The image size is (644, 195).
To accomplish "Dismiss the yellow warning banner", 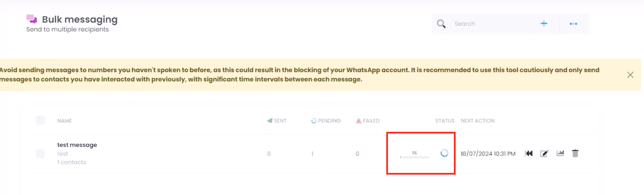I will pyautogui.click(x=630, y=75).
